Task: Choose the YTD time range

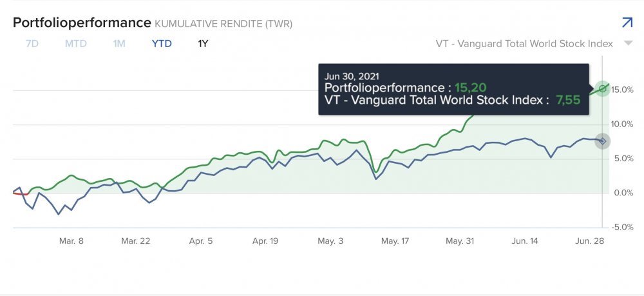Action: 161,44
